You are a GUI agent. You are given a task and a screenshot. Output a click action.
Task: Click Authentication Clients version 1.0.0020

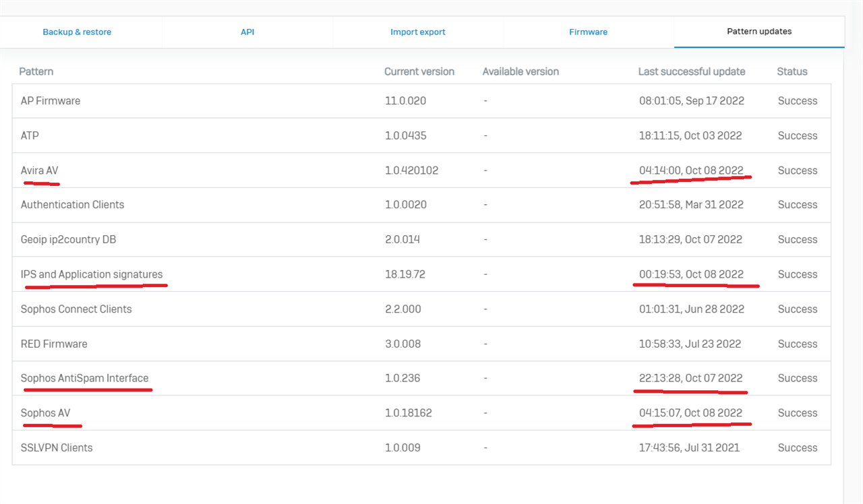point(406,205)
